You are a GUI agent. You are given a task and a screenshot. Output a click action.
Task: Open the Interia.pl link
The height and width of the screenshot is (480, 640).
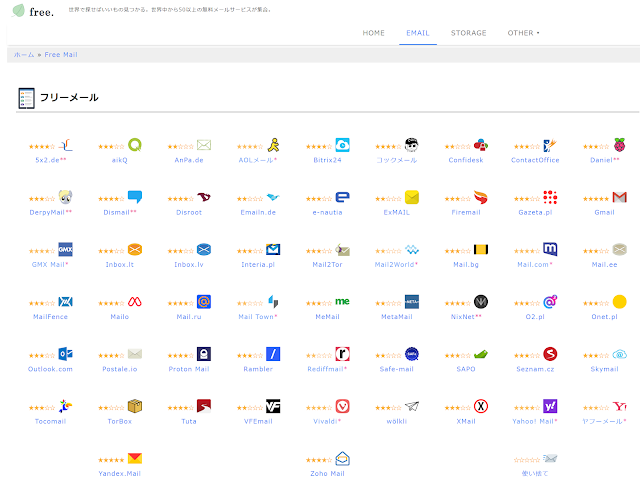(258, 264)
